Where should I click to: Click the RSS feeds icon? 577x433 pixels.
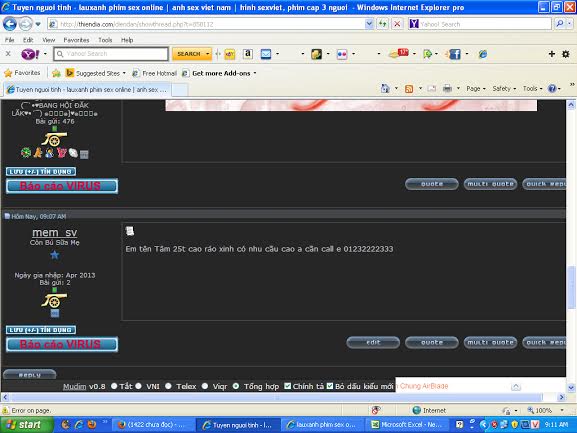pyautogui.click(x=408, y=89)
